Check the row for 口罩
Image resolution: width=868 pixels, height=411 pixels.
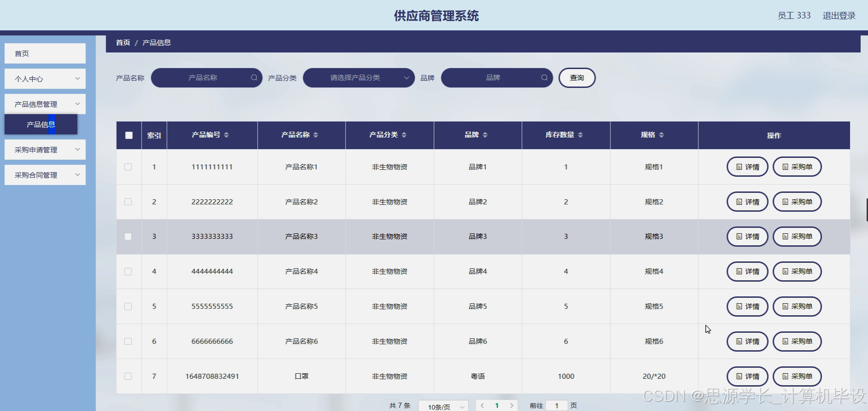click(x=128, y=376)
